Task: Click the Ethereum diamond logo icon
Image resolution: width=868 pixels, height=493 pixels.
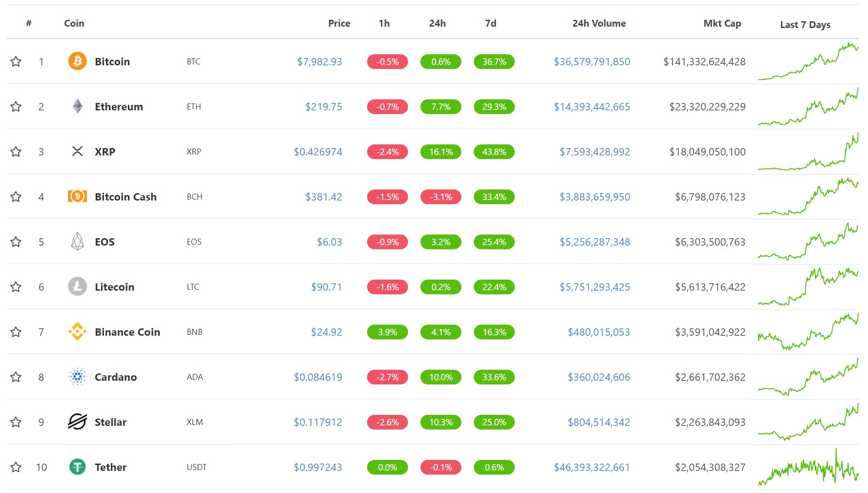Action: [77, 106]
